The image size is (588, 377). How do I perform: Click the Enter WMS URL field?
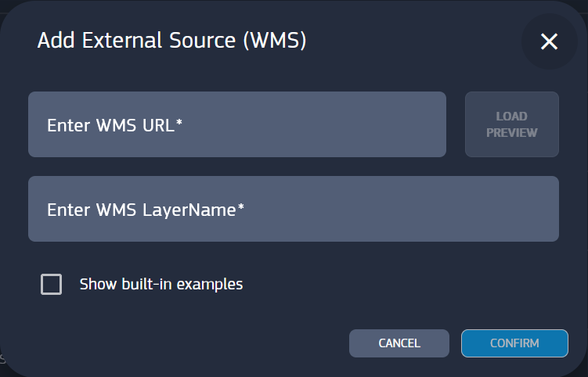tap(236, 124)
